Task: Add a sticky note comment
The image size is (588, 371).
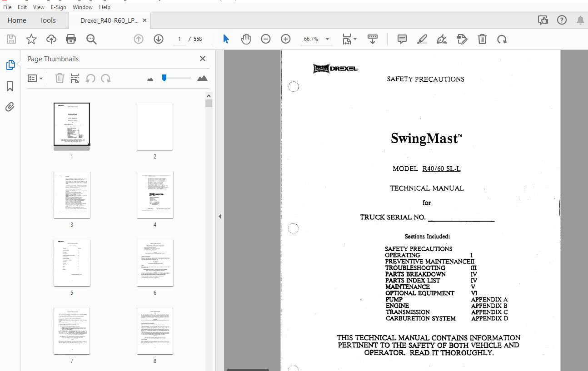Action: 402,39
